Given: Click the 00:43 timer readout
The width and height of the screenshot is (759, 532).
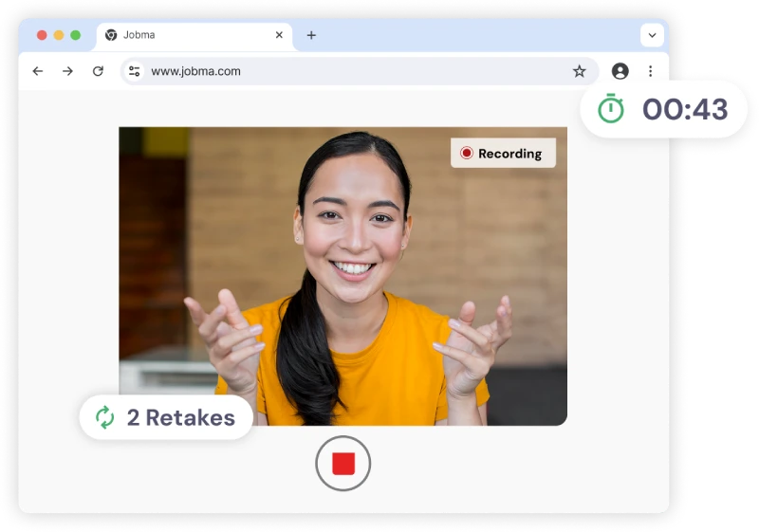Looking at the screenshot, I should 685,109.
